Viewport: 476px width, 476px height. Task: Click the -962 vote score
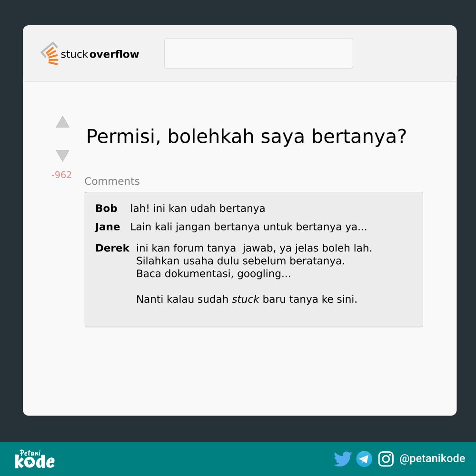coord(61,175)
